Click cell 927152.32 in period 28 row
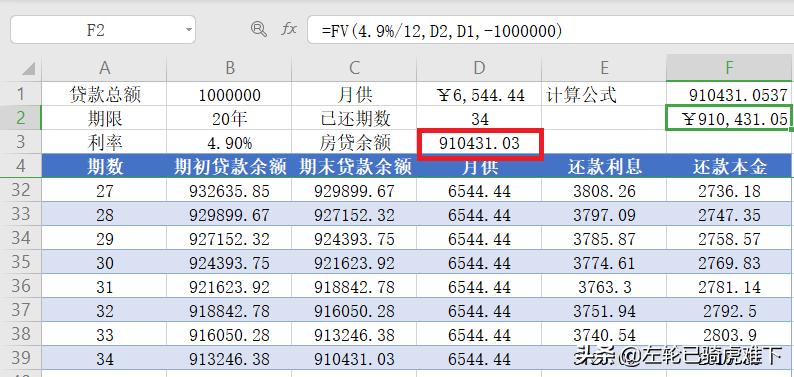Image resolution: width=794 pixels, height=377 pixels. click(x=354, y=215)
